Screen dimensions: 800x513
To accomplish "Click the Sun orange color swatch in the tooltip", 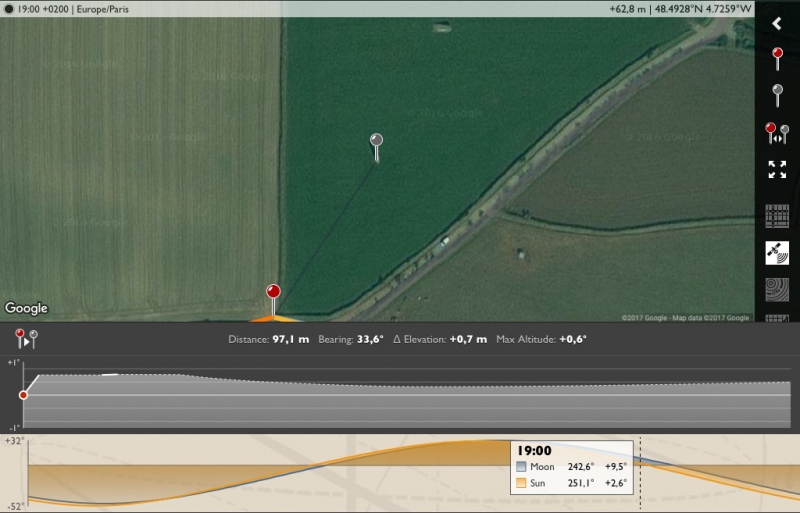I will point(521,483).
